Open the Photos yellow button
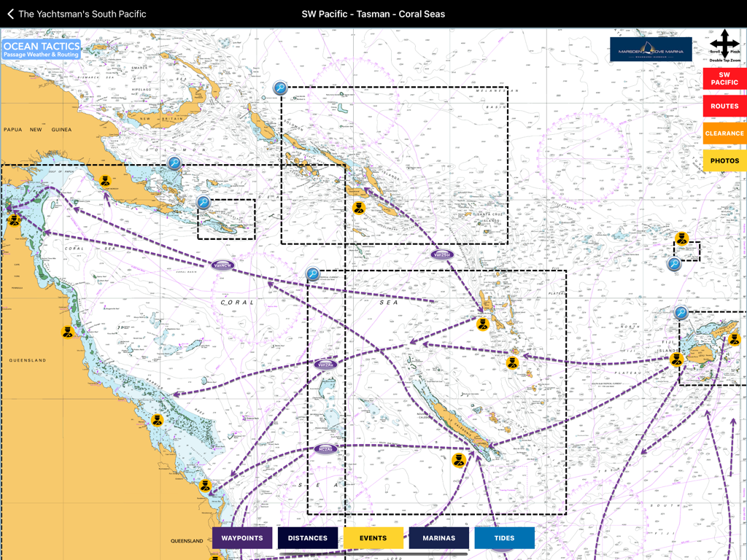 (724, 161)
